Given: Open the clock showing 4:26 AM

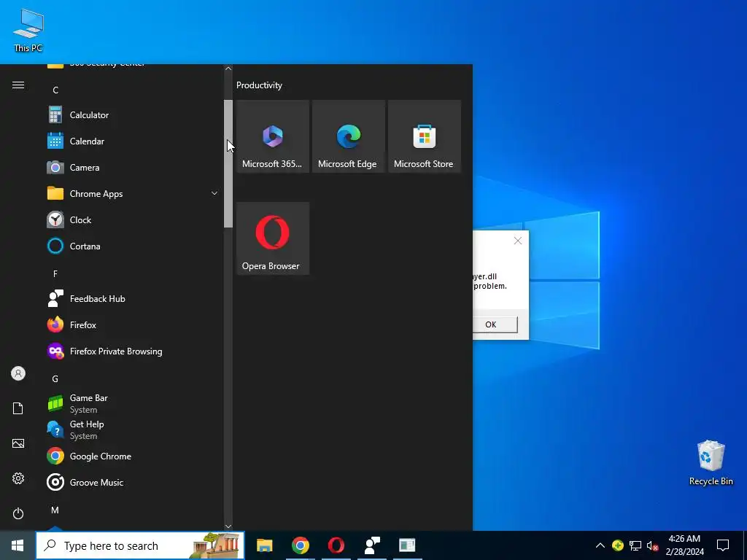Looking at the screenshot, I should (x=684, y=545).
